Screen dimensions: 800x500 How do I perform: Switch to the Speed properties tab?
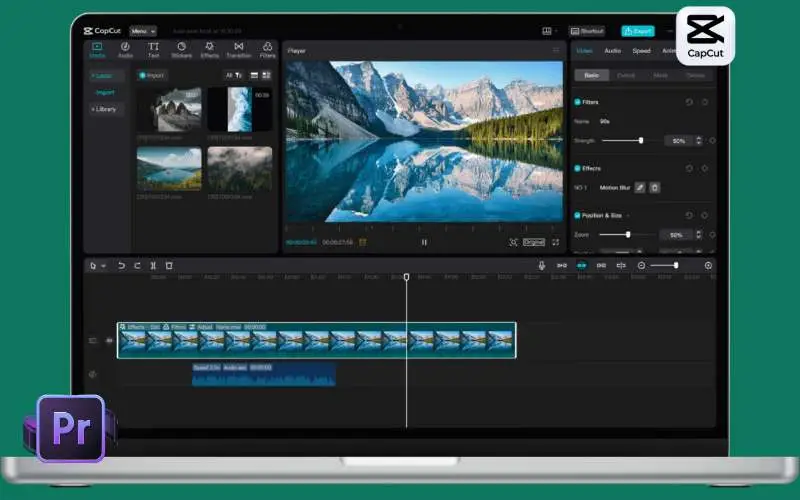pos(641,51)
